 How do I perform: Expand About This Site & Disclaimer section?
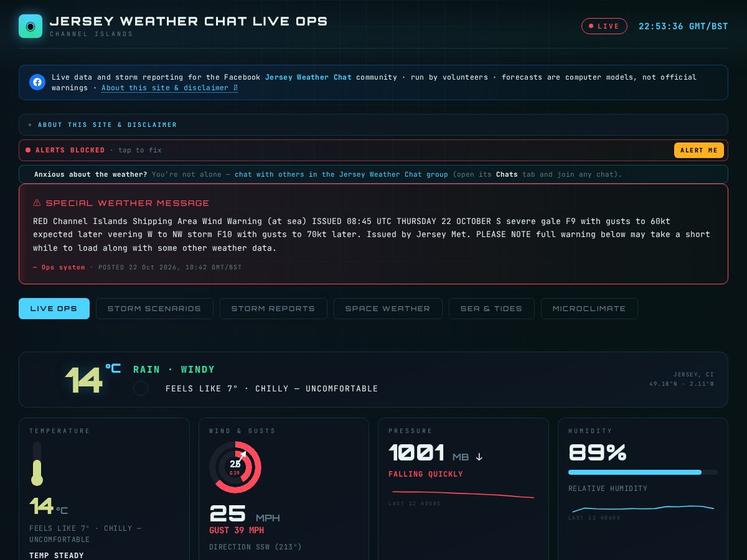tap(374, 124)
